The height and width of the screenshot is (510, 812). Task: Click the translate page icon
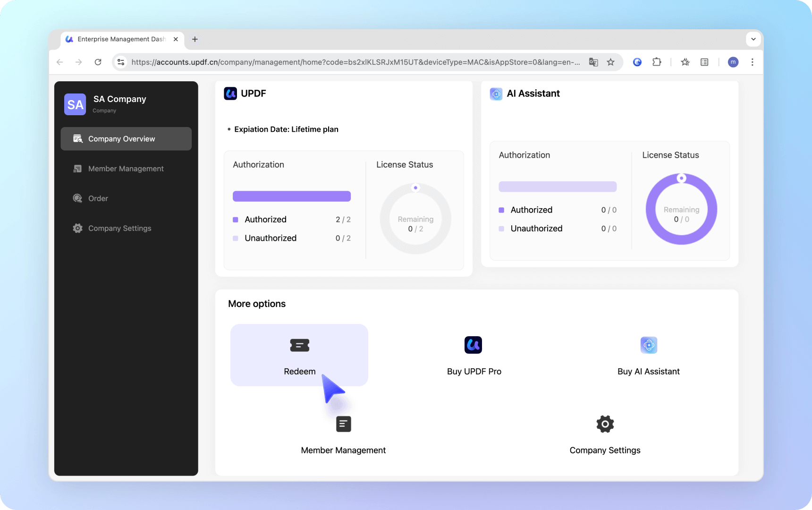(x=593, y=62)
